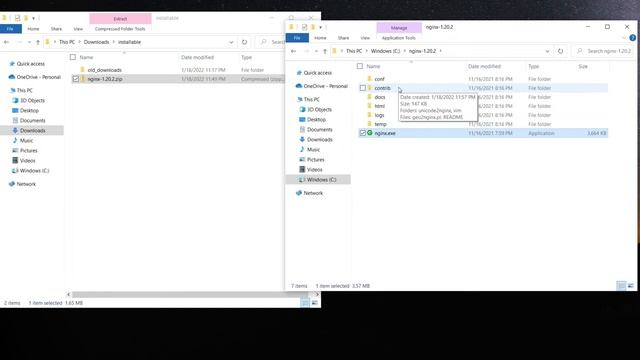Click the old_downloads folder icon in installable window
Viewport: 640px width, 360px height.
[83, 70]
